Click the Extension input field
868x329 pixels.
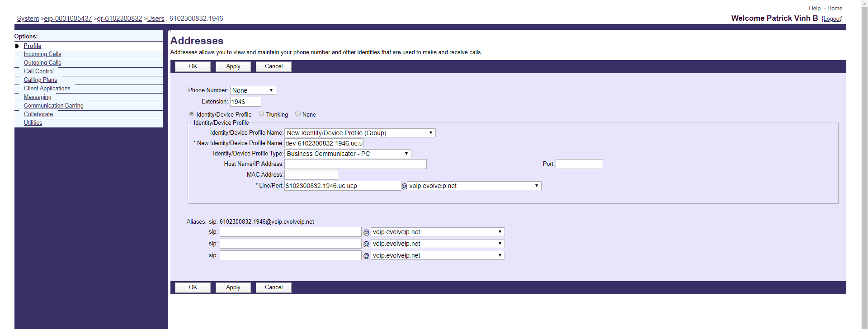(x=245, y=102)
